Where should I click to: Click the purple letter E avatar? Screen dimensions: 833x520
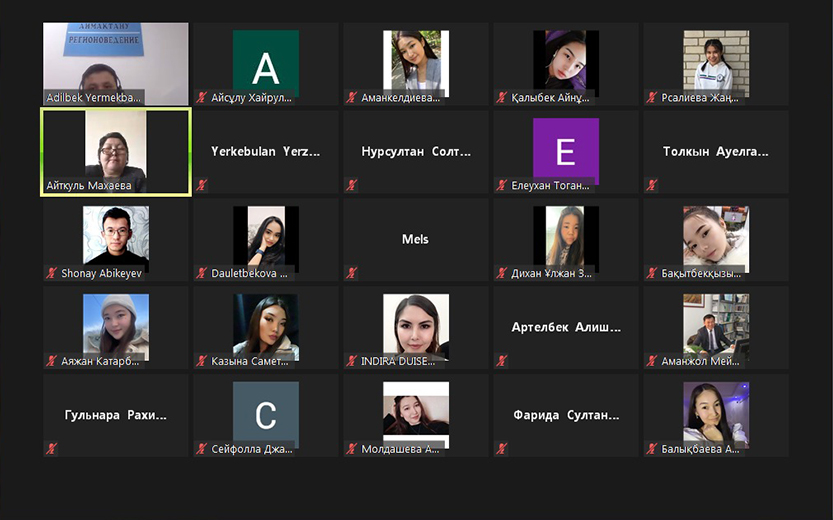[x=566, y=151]
